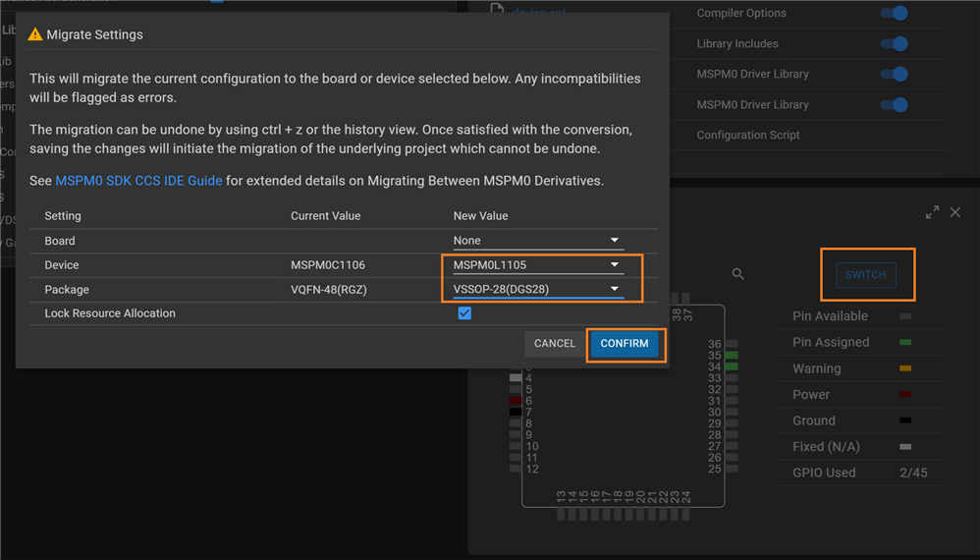Click pin 12 on the chip diagram
Viewport: 980px width, 560px height.
(x=515, y=469)
